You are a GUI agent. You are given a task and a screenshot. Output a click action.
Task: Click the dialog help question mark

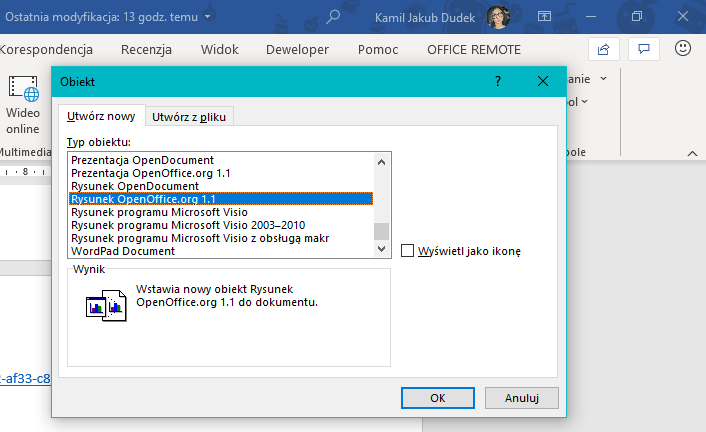498,82
